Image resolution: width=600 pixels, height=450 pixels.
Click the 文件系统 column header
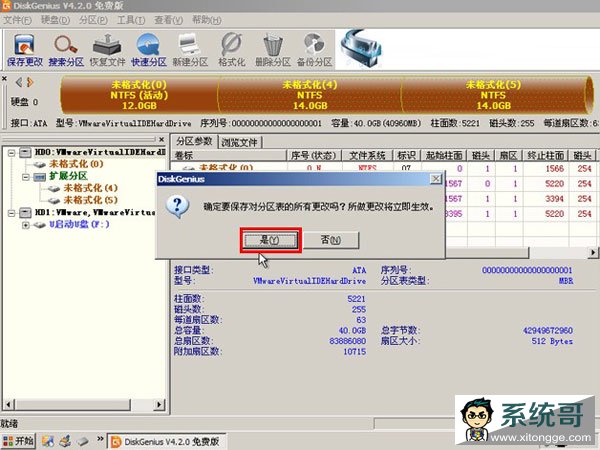coord(367,155)
